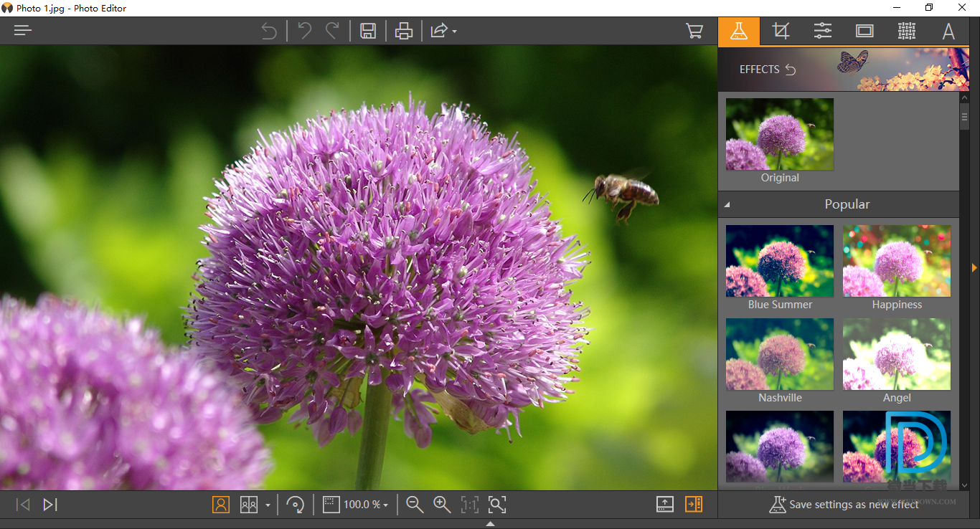The height and width of the screenshot is (529, 980).
Task: Switch to the Textures tab
Action: coord(907,31)
